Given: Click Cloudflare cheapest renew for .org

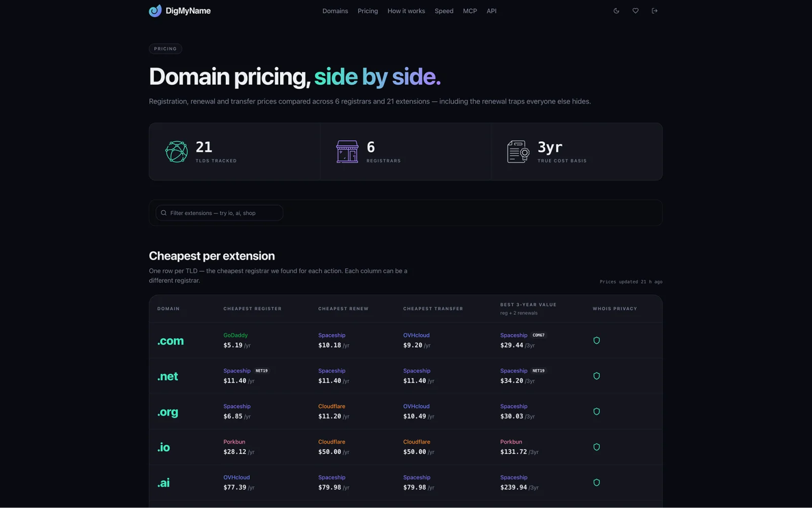Looking at the screenshot, I should coord(332,406).
